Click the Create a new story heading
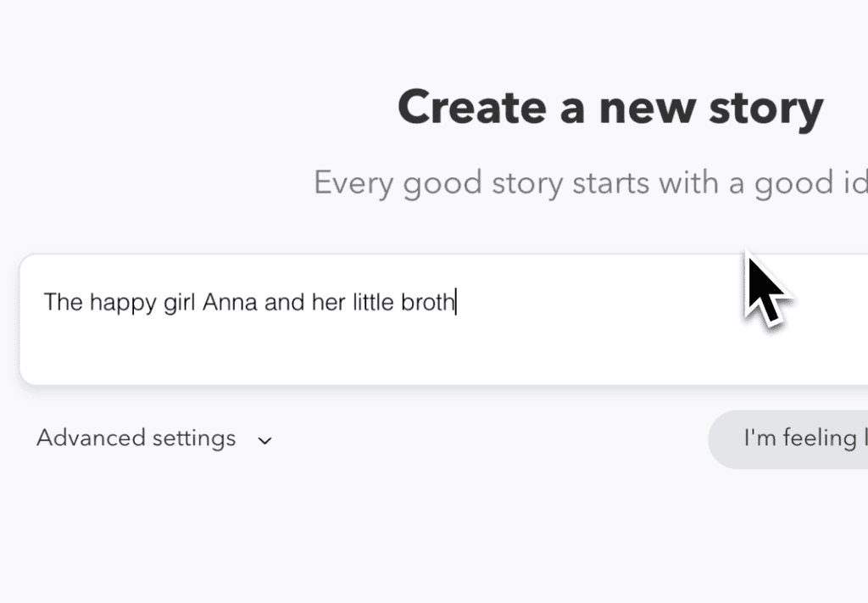This screenshot has width=868, height=603. [610, 107]
